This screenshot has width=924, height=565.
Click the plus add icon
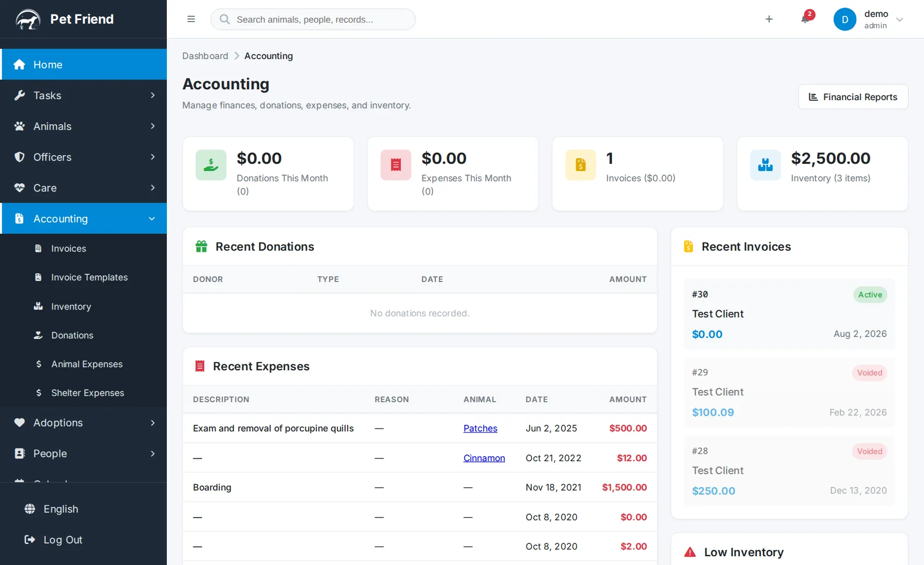(x=769, y=19)
